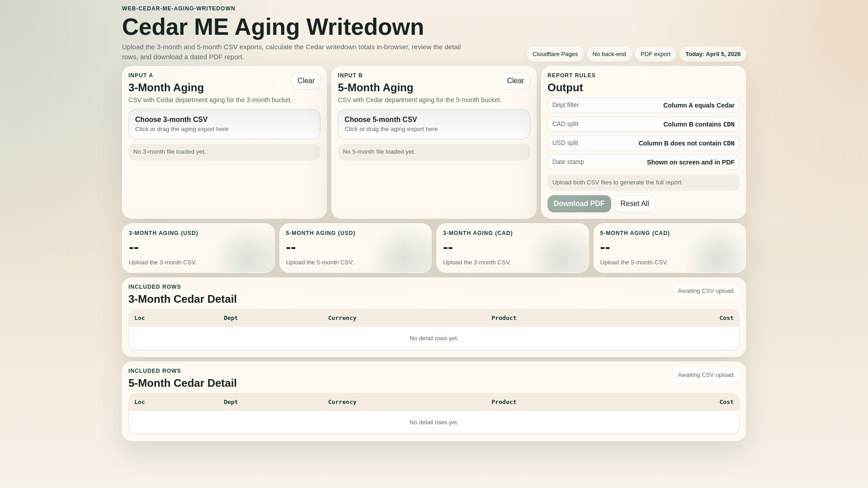Click Cost header in 5-Month Cedar Detail table
This screenshot has width=868, height=488.
(726, 402)
